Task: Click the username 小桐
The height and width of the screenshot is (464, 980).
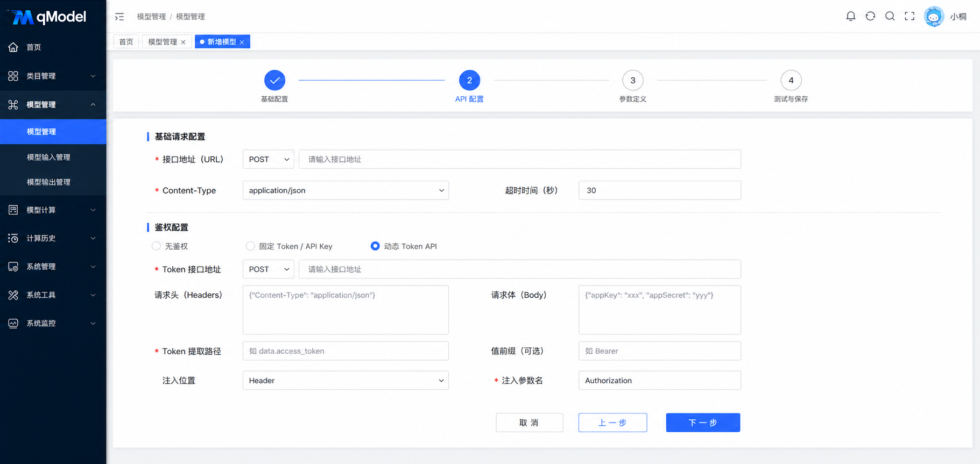Action: [958, 17]
